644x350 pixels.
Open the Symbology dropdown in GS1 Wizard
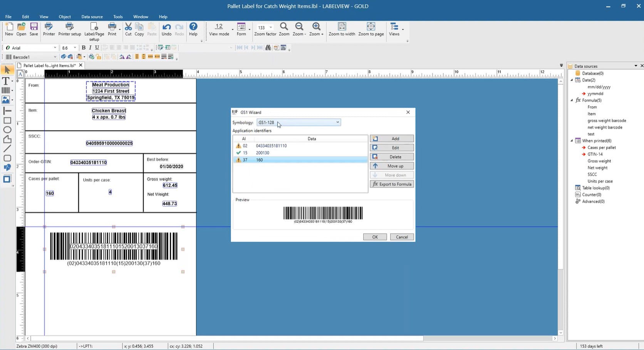point(337,122)
